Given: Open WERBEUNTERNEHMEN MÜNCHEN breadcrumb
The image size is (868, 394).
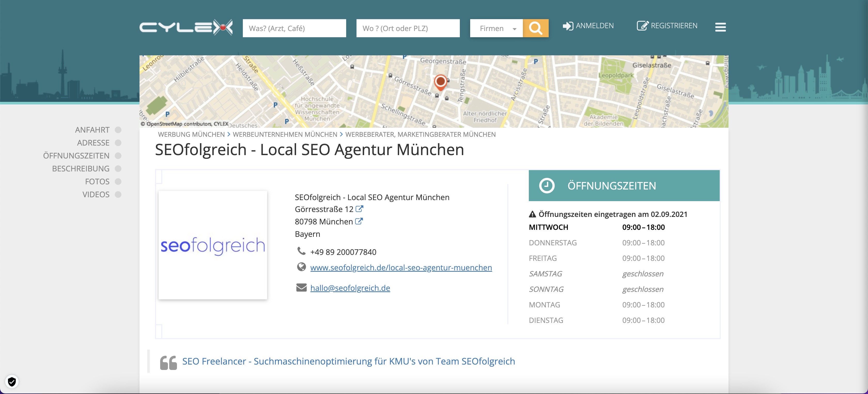Looking at the screenshot, I should [x=285, y=134].
